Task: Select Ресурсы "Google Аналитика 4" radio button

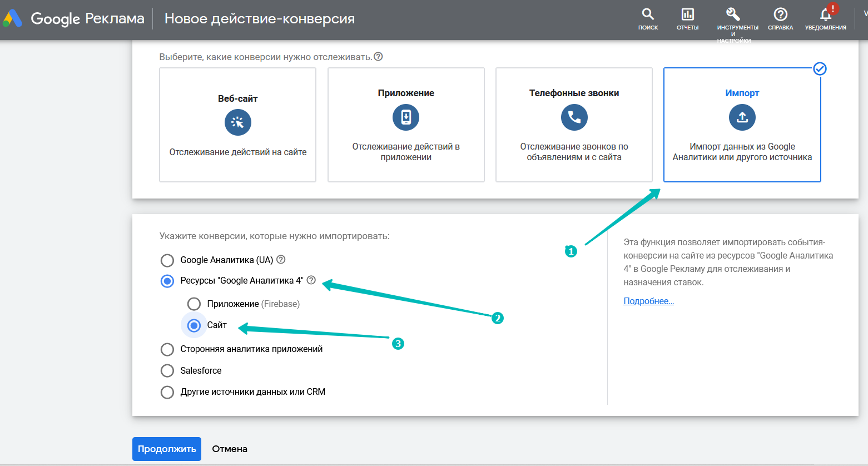Action: point(167,281)
